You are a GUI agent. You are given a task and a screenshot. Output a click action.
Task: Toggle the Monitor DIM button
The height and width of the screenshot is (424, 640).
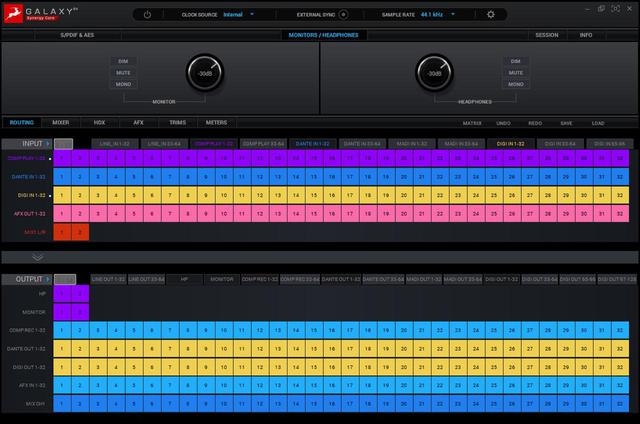123,61
